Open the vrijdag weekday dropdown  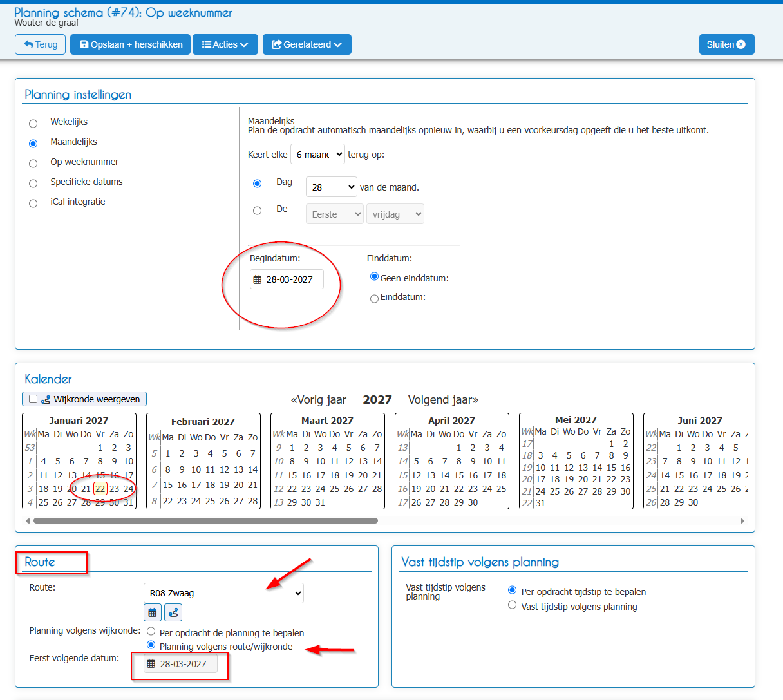[x=395, y=214]
